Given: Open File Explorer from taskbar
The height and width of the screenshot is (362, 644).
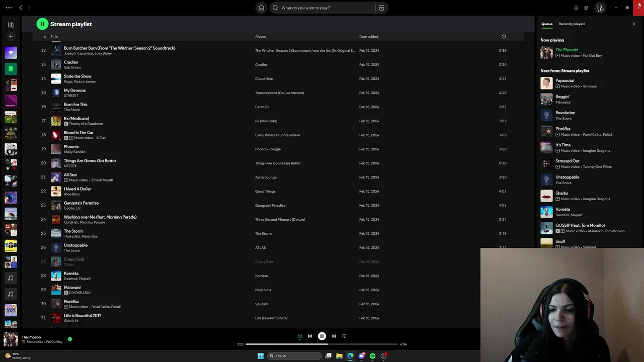Looking at the screenshot, I should 340,356.
